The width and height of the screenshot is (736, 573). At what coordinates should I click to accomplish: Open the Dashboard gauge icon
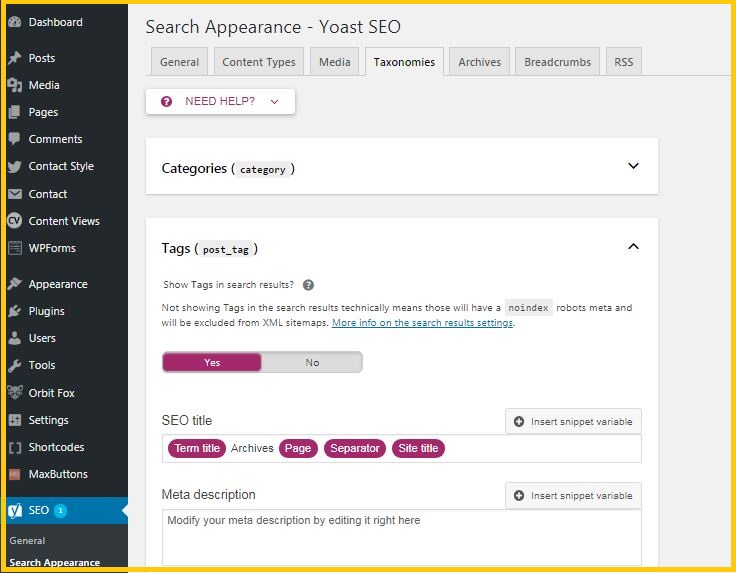(15, 22)
